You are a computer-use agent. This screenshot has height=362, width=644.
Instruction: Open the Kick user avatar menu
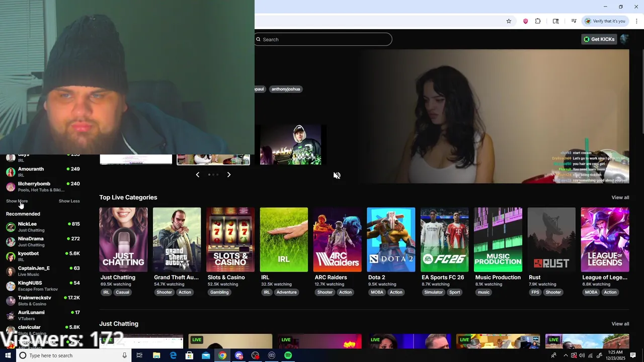[624, 39]
